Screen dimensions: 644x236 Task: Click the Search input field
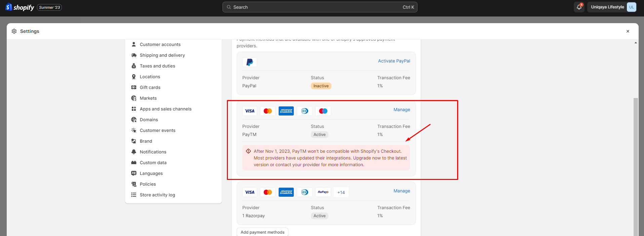click(x=320, y=7)
